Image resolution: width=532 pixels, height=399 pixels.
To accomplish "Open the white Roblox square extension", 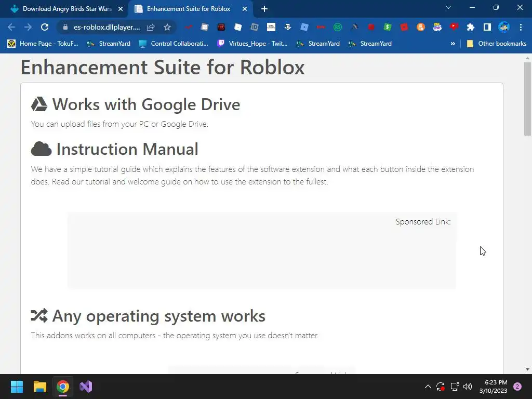I will click(238, 27).
